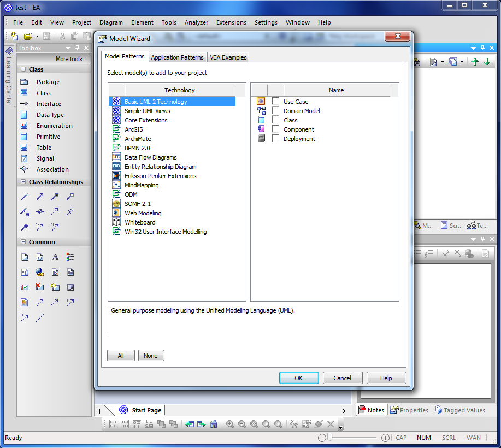Click the Zoom Out diagram toolbar icon

coord(242,424)
